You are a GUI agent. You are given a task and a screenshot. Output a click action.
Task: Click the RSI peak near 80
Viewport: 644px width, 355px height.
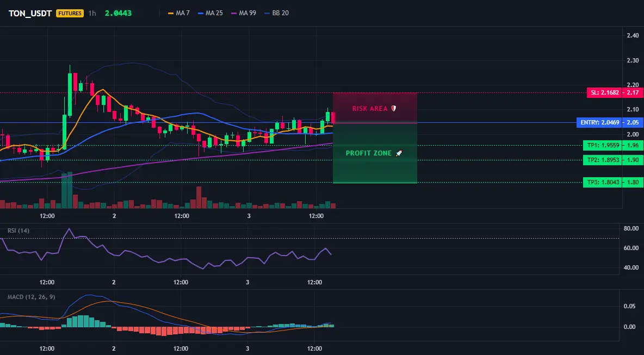69,229
